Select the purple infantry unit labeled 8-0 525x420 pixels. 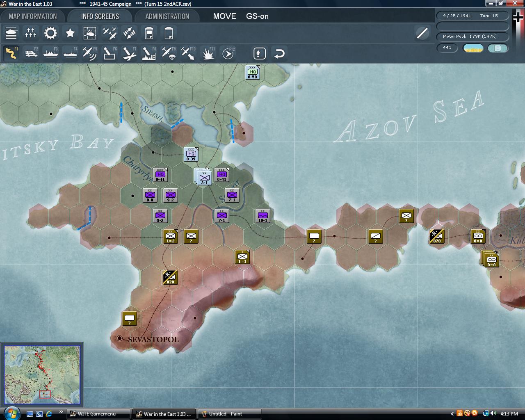click(x=150, y=195)
